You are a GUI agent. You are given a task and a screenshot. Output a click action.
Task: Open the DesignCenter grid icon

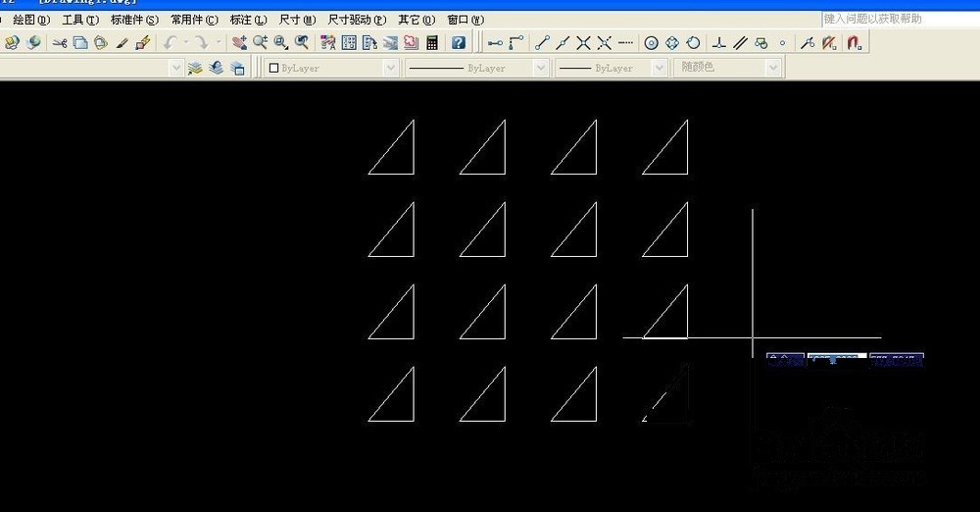[x=349, y=42]
